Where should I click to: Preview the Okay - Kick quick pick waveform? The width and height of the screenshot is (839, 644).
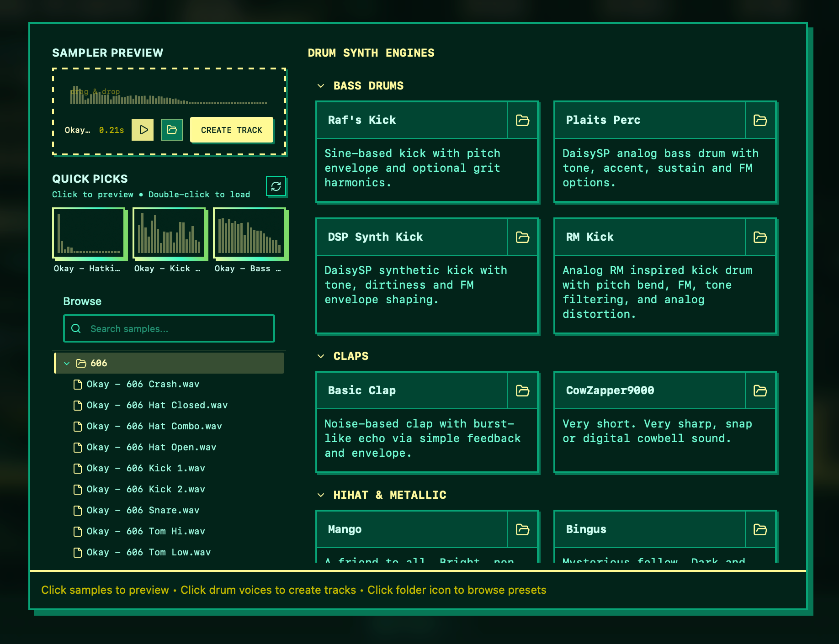[170, 233]
